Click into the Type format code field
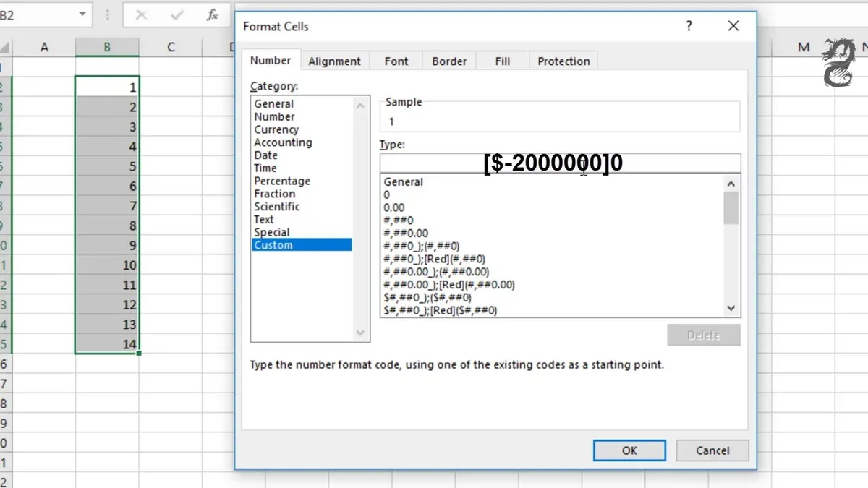This screenshot has width=868, height=488. tap(560, 163)
